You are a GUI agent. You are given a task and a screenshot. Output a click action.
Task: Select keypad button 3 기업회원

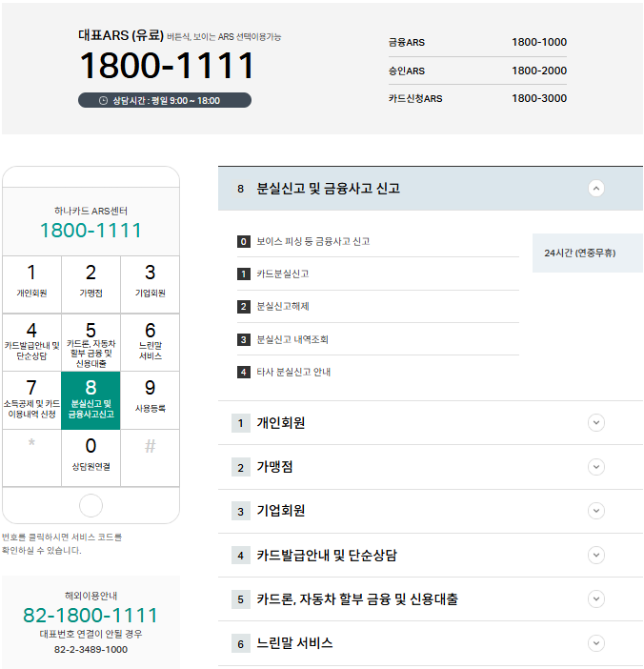tap(151, 285)
